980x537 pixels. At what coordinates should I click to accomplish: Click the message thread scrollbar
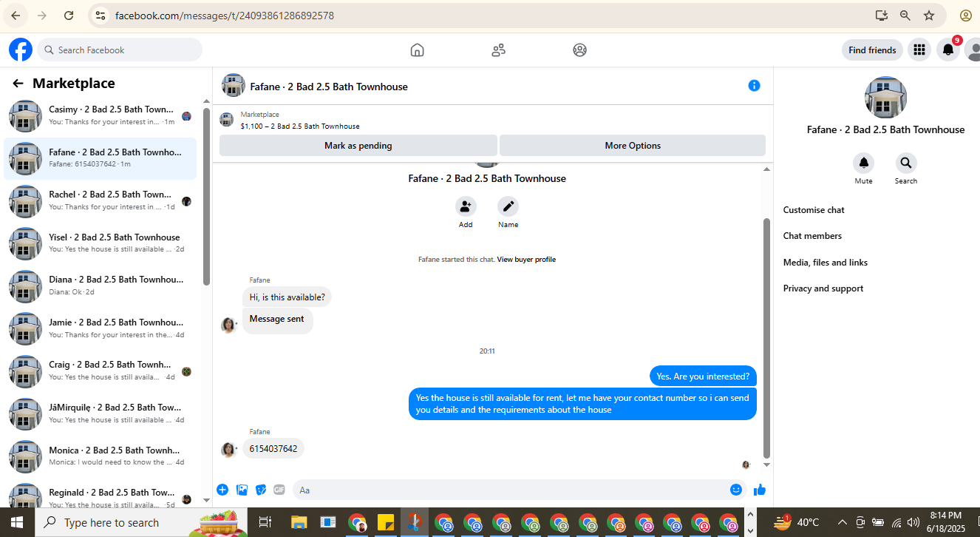[x=766, y=337]
